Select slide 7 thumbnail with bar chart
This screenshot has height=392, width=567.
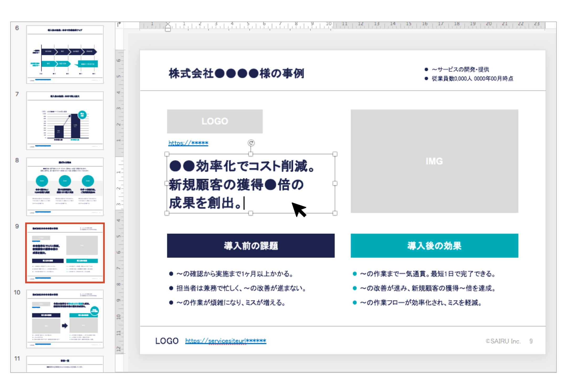click(x=65, y=121)
